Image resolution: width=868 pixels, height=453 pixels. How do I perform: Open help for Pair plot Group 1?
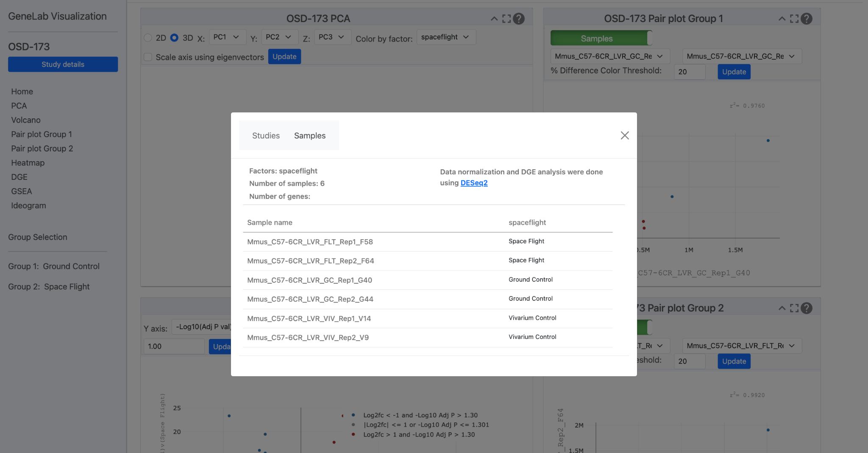[807, 19]
